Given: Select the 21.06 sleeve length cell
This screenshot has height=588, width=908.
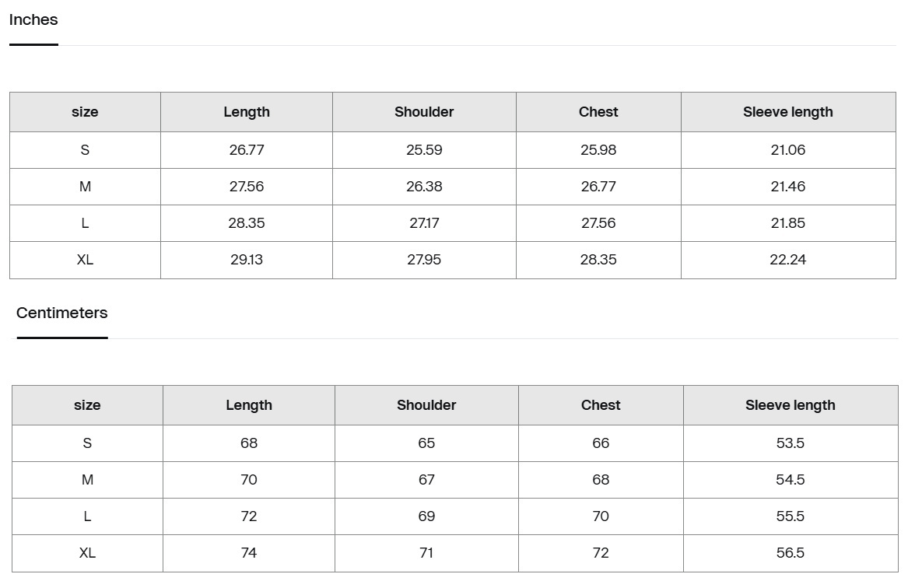Looking at the screenshot, I should point(787,150).
